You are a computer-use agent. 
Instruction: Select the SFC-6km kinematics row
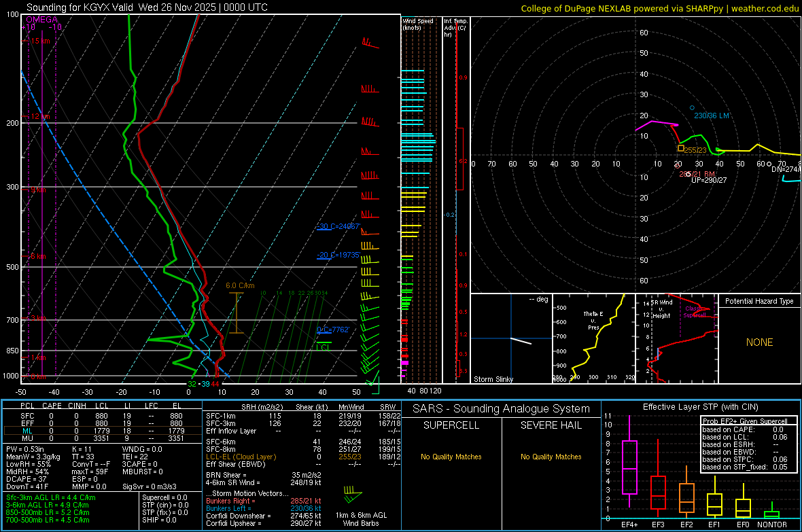tap(303, 442)
